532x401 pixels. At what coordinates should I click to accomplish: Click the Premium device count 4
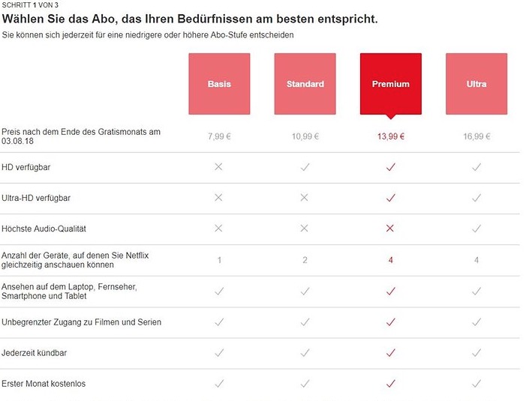click(390, 260)
